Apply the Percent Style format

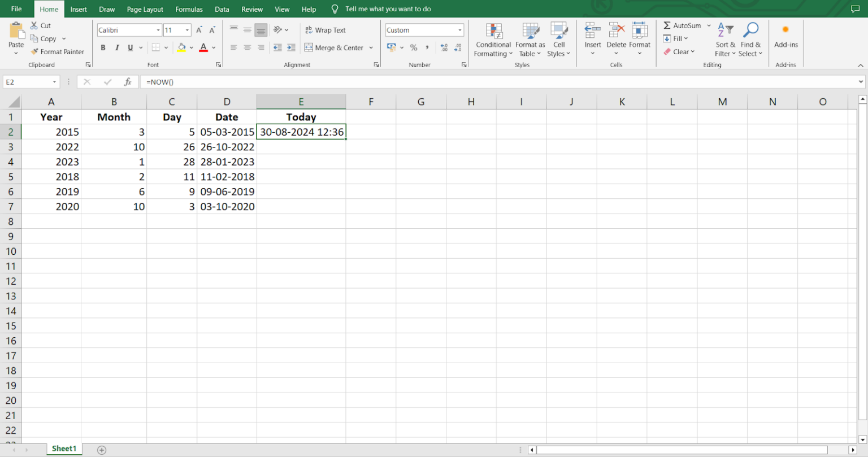(414, 48)
